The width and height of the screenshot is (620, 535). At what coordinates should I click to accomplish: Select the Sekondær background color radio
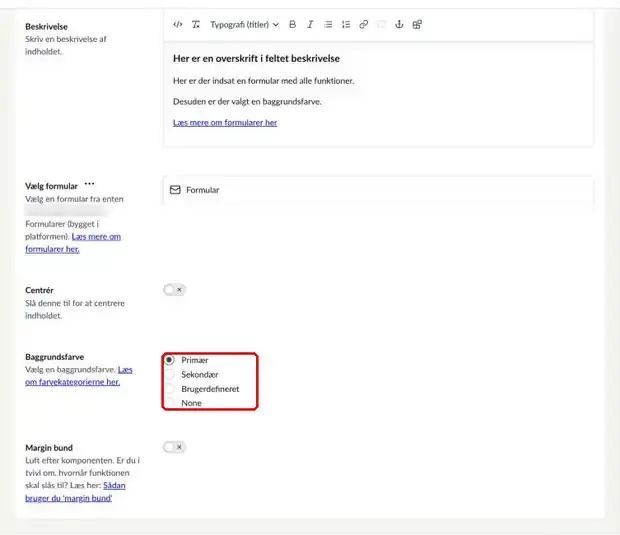(169, 374)
